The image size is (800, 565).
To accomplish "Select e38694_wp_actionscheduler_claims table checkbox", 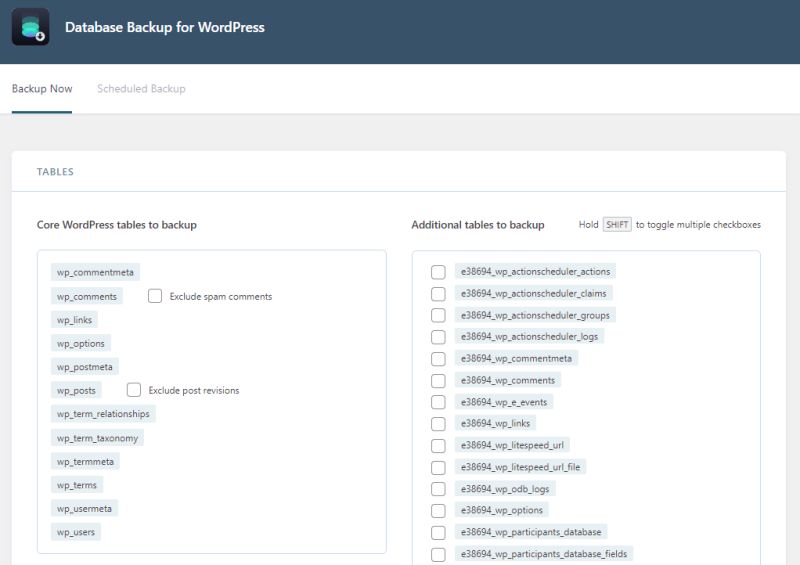I will (438, 294).
